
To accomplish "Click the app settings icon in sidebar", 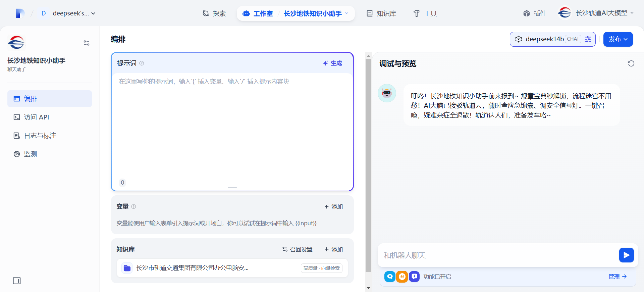I will pyautogui.click(x=87, y=43).
